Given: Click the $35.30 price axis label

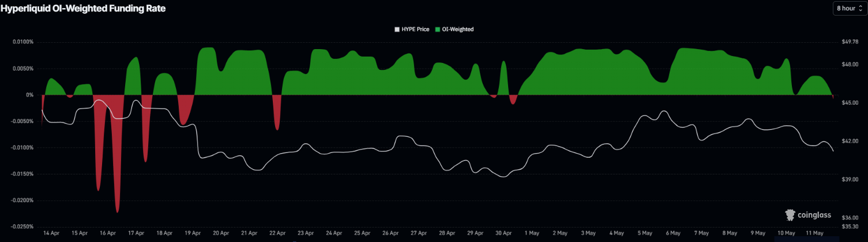Looking at the screenshot, I should click(850, 226).
